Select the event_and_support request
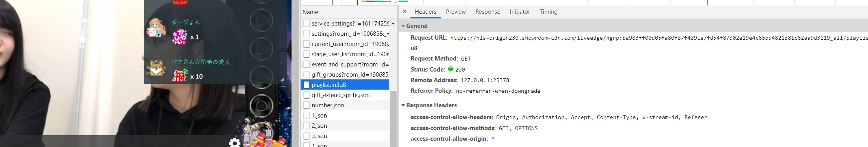 click(x=345, y=64)
